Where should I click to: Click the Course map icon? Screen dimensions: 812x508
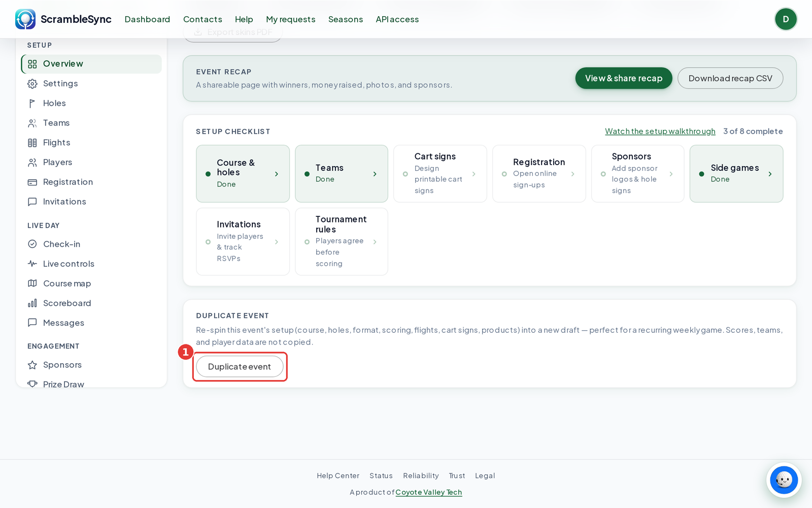click(x=32, y=283)
